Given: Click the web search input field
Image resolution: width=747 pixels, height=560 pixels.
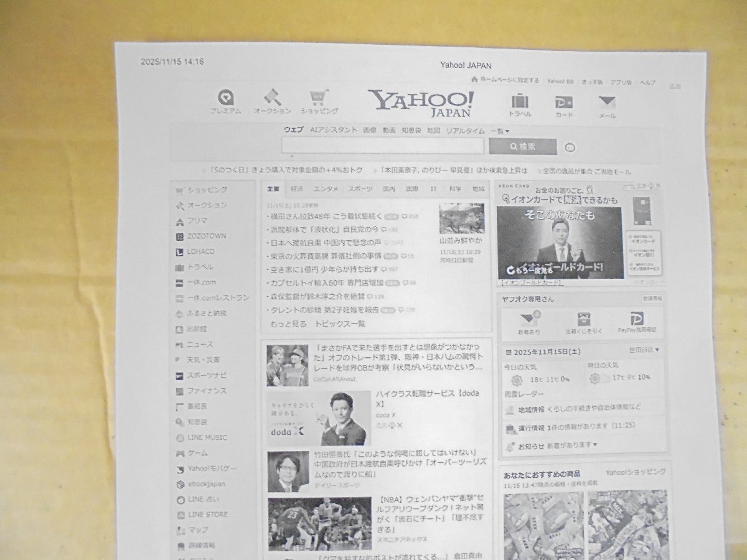Looking at the screenshot, I should point(382,146).
